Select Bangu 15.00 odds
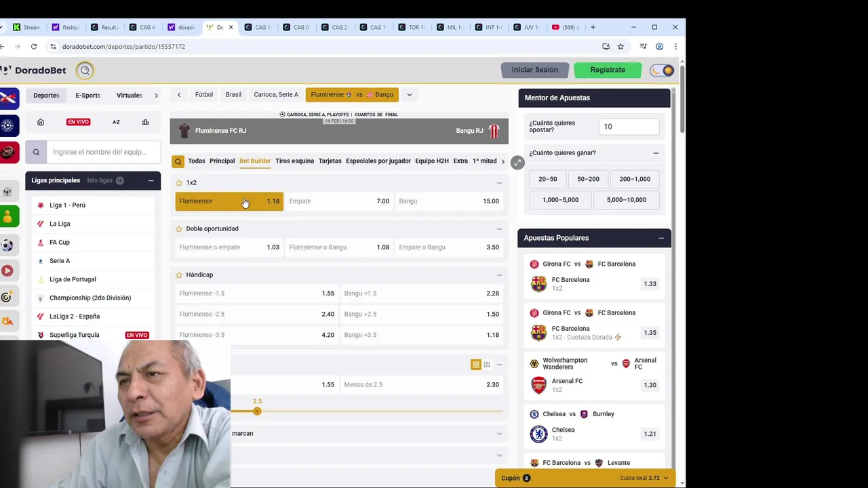The image size is (868, 488). pyautogui.click(x=449, y=201)
